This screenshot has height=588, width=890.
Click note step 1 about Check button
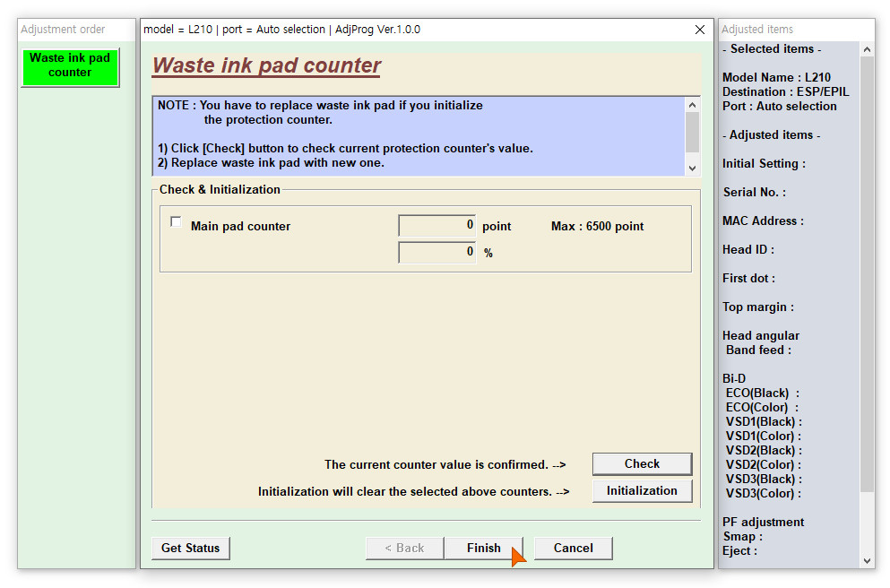345,149
